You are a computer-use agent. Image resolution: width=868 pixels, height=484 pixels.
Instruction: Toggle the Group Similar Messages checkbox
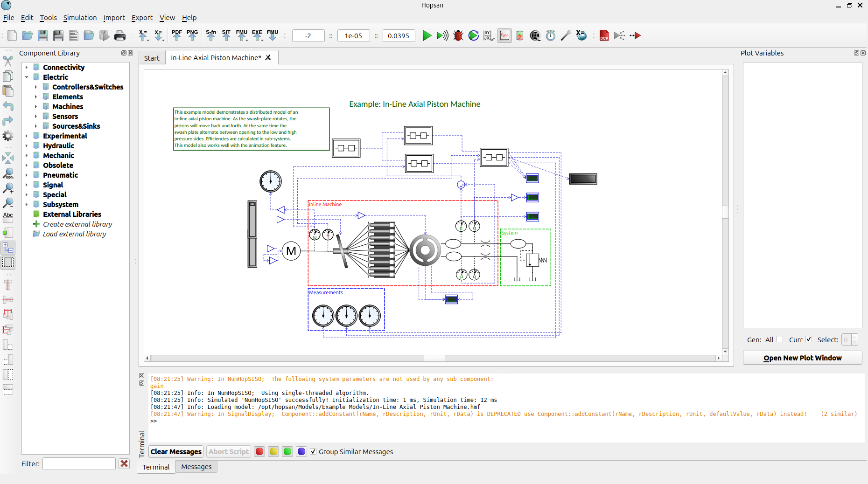(x=313, y=451)
